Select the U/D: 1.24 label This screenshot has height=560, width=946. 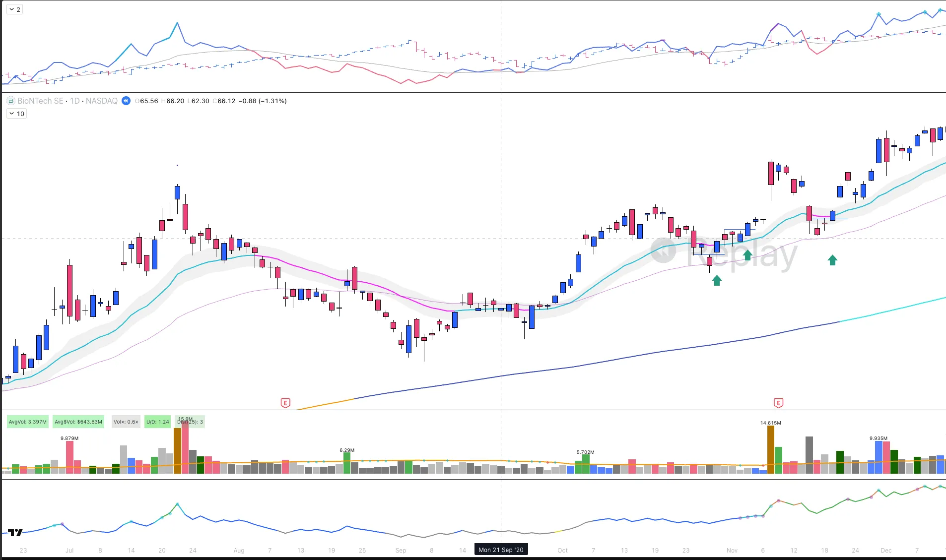(x=157, y=422)
